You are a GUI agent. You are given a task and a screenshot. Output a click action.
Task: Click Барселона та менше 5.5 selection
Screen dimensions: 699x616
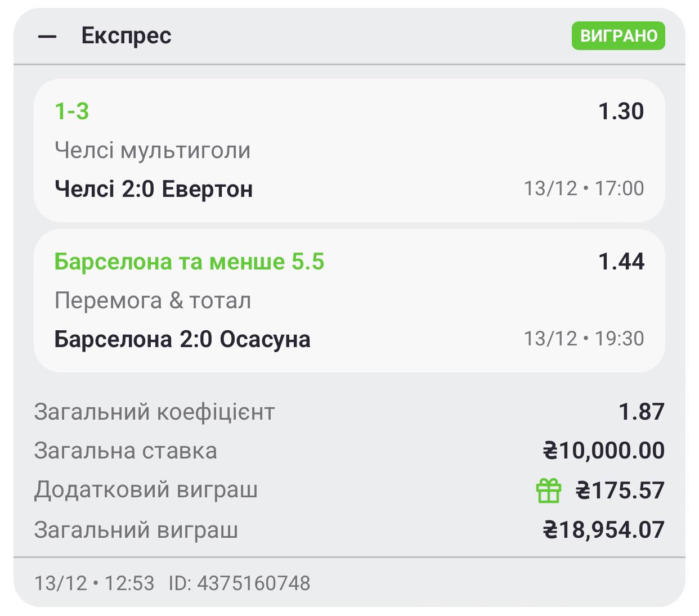[189, 262]
